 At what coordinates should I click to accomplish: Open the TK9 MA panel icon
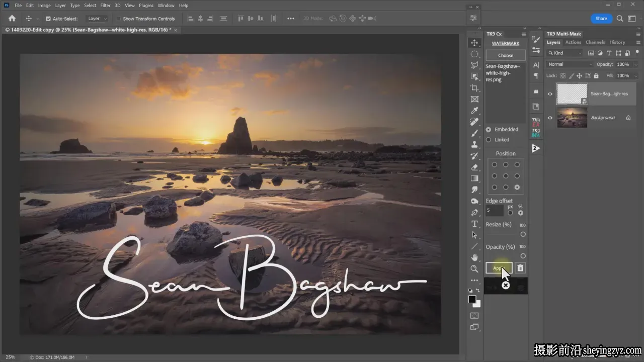(x=536, y=133)
